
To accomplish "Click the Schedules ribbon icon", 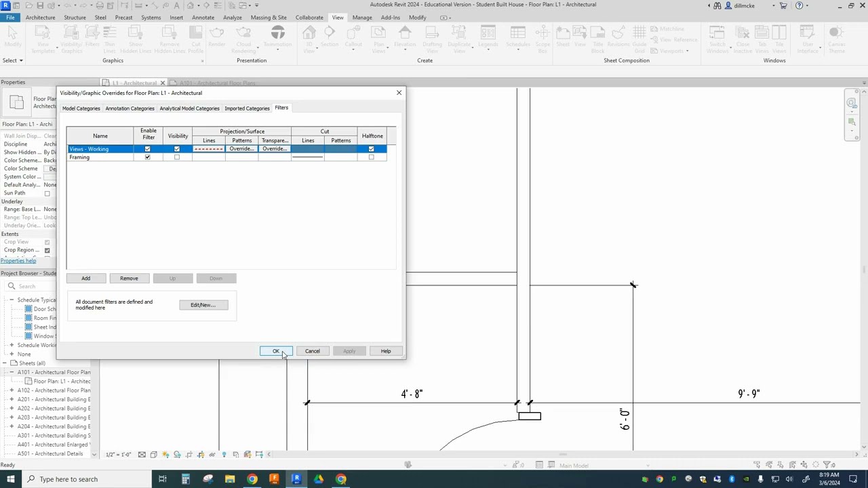I will [x=517, y=33].
